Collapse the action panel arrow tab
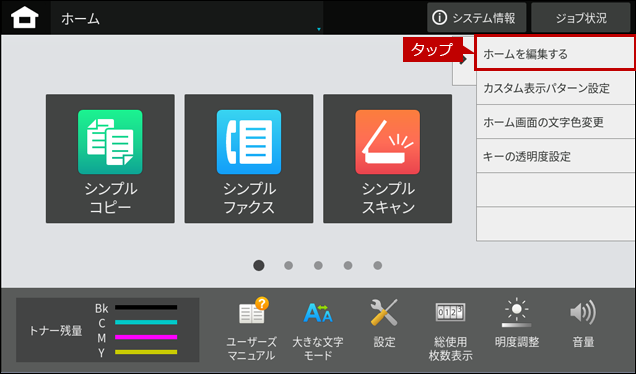The height and width of the screenshot is (374, 636). pyautogui.click(x=464, y=61)
